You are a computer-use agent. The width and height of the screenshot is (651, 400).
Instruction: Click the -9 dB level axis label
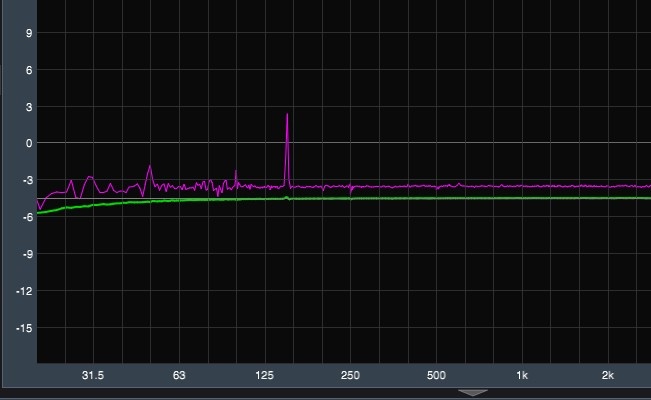pyautogui.click(x=27, y=254)
